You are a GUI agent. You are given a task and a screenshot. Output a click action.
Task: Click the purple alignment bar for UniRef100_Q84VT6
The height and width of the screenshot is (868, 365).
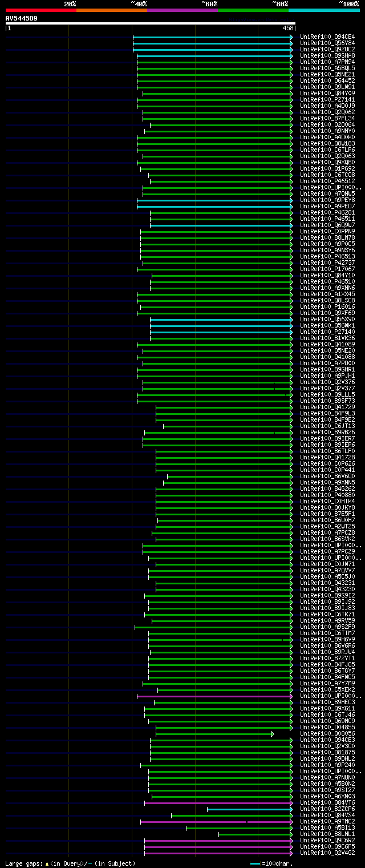point(218,803)
